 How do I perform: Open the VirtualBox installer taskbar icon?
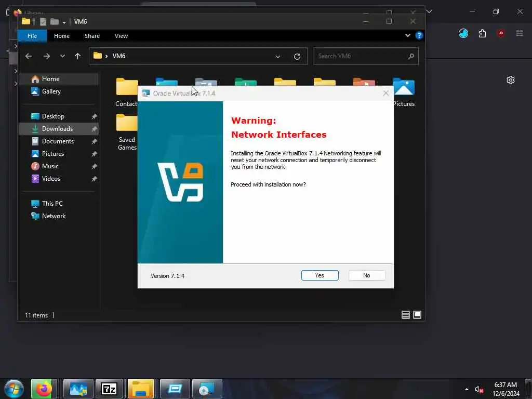click(x=207, y=389)
